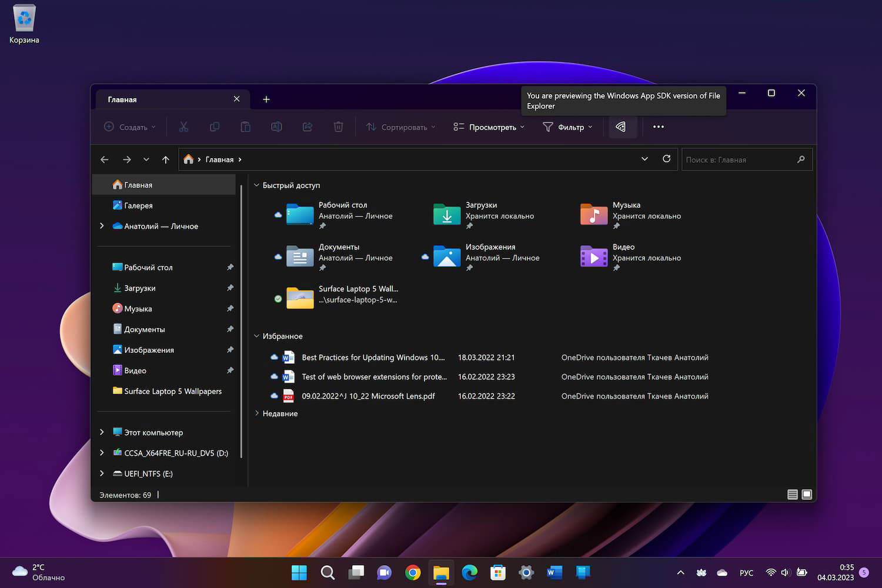
Task: Unpin Music from the navigation pane
Action: tap(230, 309)
